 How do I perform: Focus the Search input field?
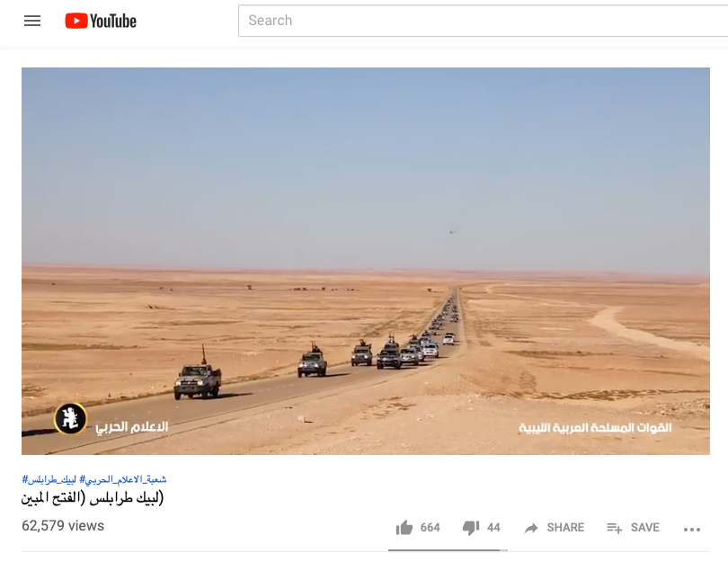483,21
